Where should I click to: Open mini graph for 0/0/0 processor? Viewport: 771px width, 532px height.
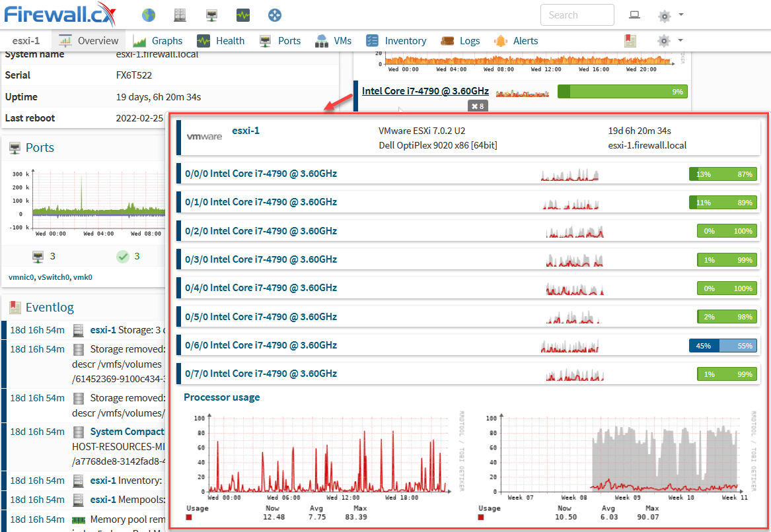570,175
